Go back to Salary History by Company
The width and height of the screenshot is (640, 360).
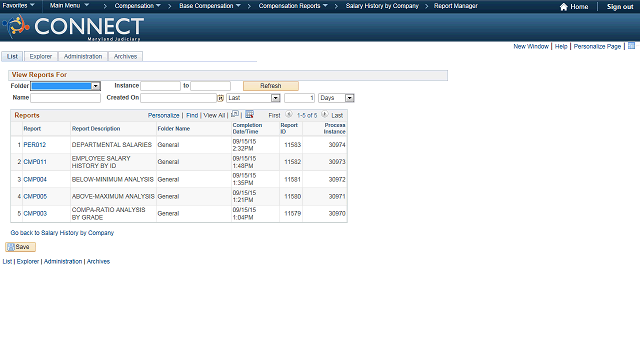pos(62,233)
